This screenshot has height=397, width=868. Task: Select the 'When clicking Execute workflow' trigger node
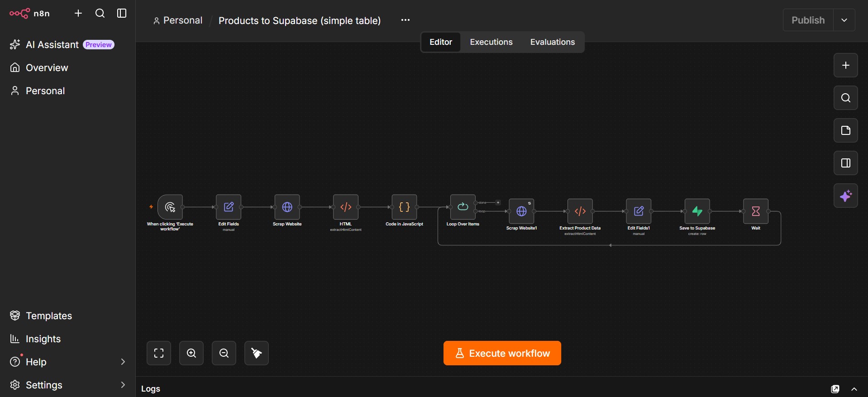[170, 207]
